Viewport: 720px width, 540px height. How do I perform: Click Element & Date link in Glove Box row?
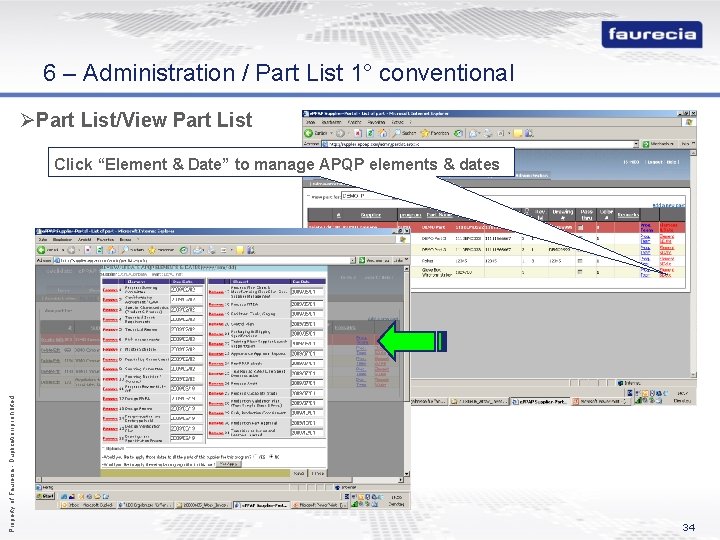(x=666, y=272)
